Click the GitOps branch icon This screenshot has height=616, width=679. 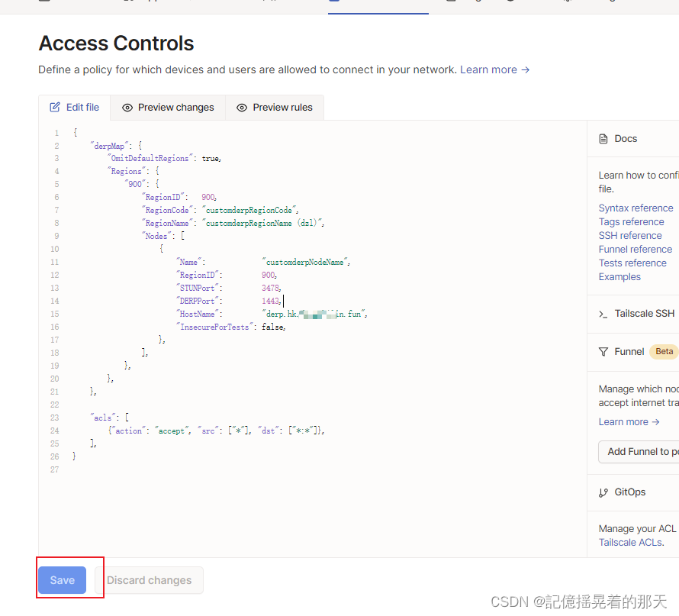coord(603,492)
